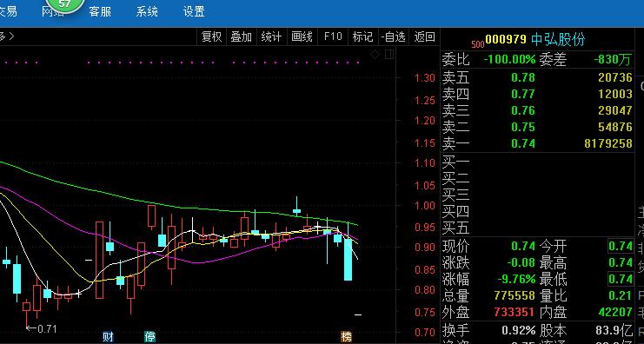Viewport: 644px width, 344px height.
Task: Click the 1.00 price axis label
Action: tap(425, 205)
